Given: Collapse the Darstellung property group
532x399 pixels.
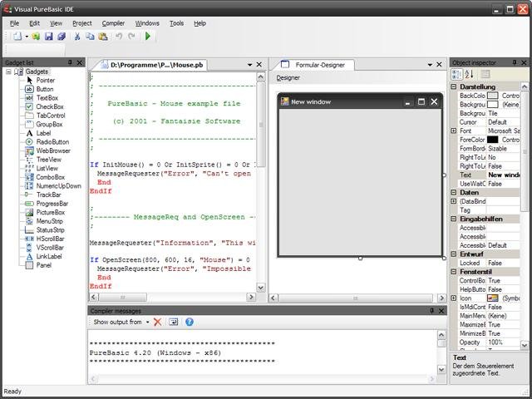Looking at the screenshot, I should [454, 86].
